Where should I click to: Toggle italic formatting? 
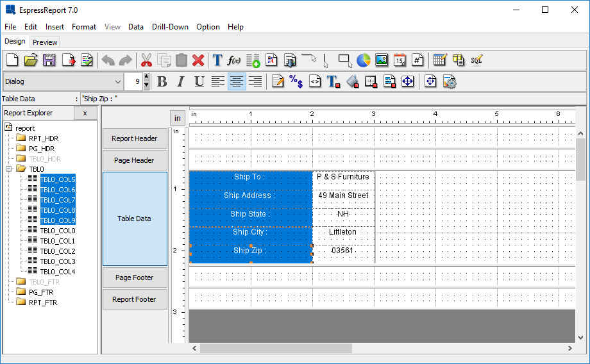tap(181, 81)
